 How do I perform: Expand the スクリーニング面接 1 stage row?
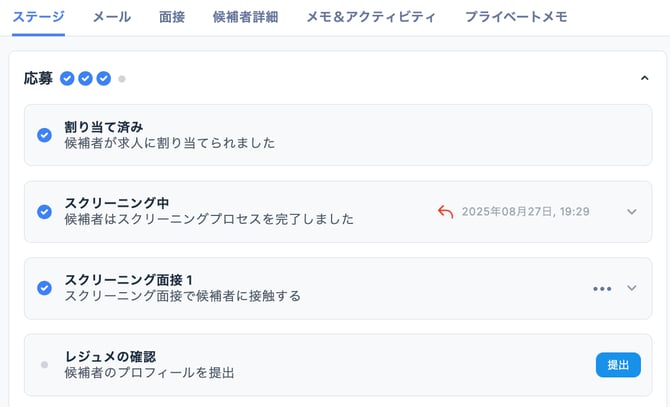[631, 288]
